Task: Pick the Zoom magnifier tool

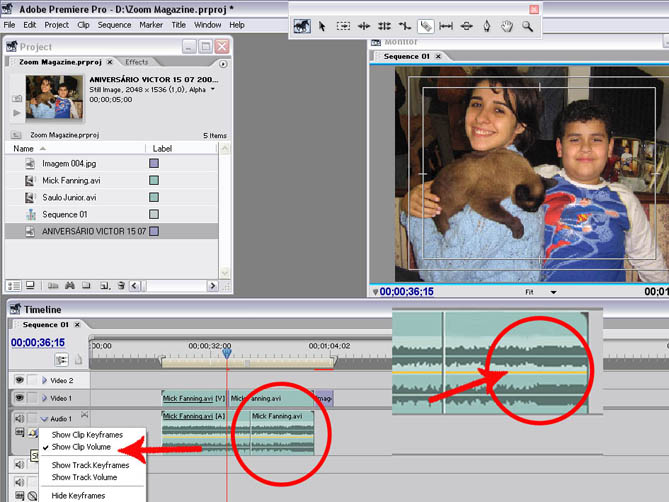Action: [527, 26]
